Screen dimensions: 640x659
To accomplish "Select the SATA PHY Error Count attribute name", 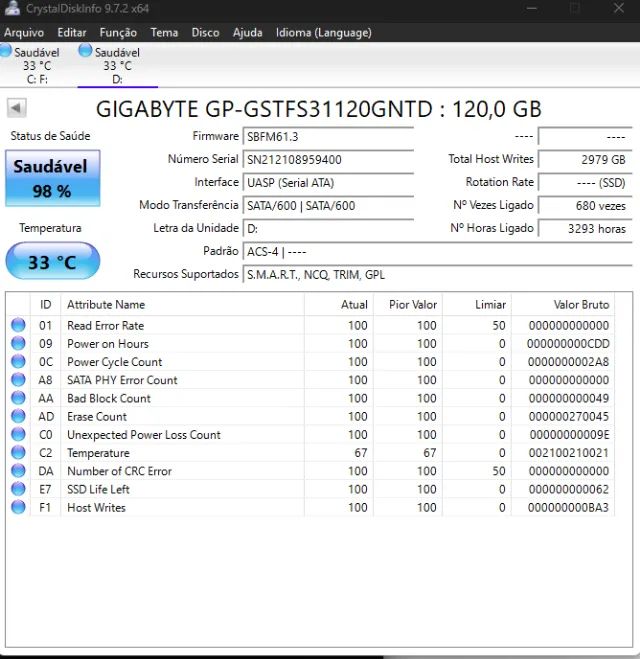I will 122,380.
